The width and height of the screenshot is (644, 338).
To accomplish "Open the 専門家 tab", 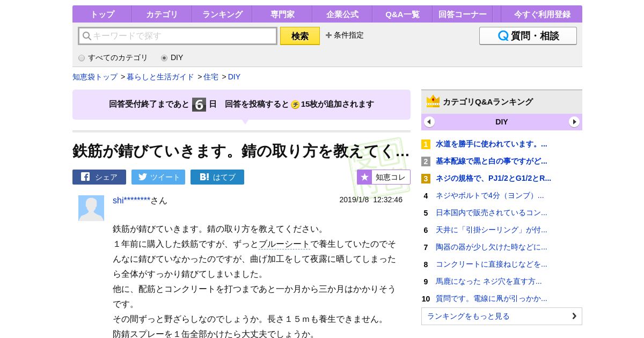I will coord(282,14).
